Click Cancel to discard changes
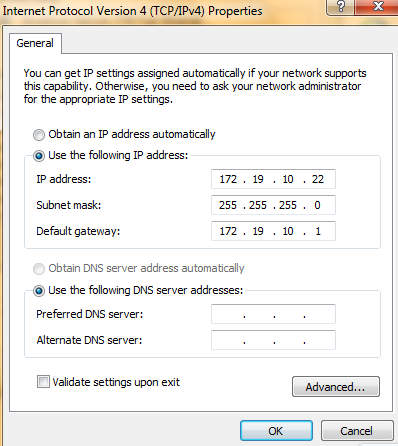 pos(356,431)
